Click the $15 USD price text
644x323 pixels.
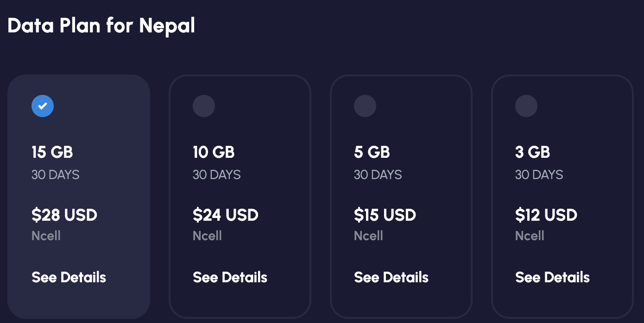click(385, 215)
